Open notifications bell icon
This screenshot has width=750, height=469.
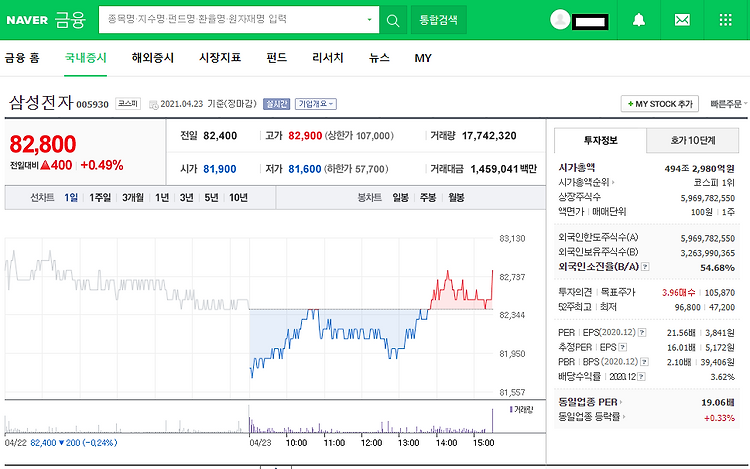click(639, 20)
